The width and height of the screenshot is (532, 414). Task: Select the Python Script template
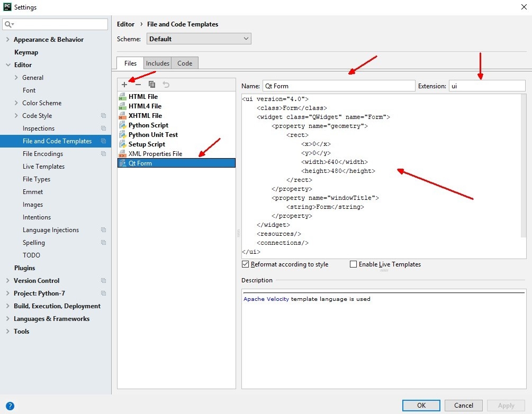tap(148, 125)
